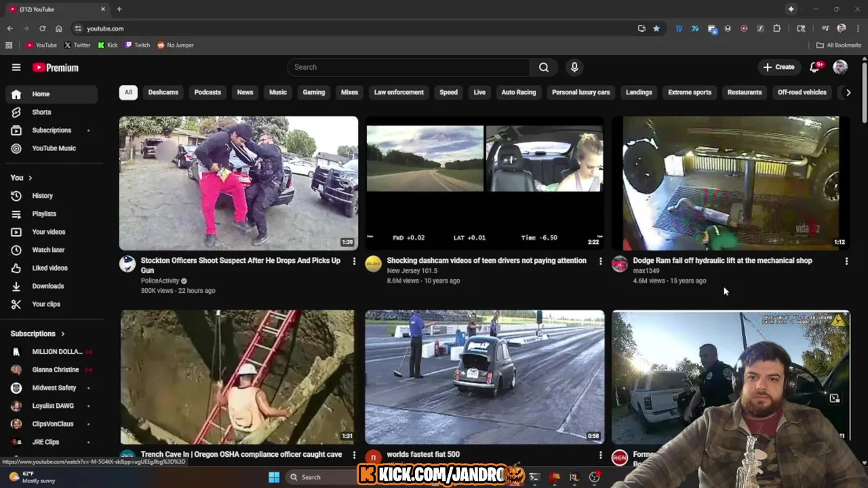Click the Create button
The height and width of the screenshot is (488, 868).
[x=778, y=67]
